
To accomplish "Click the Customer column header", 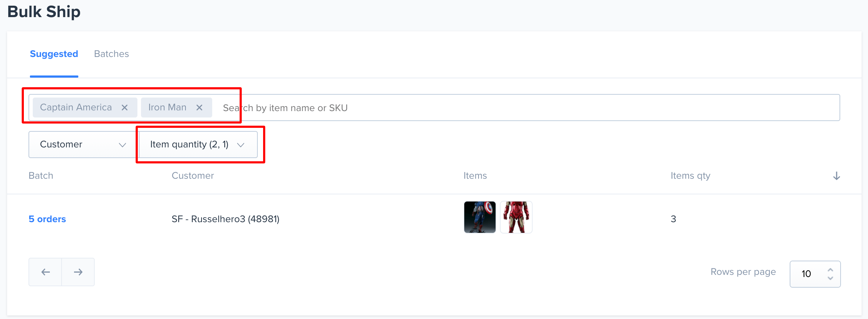I will click(193, 176).
